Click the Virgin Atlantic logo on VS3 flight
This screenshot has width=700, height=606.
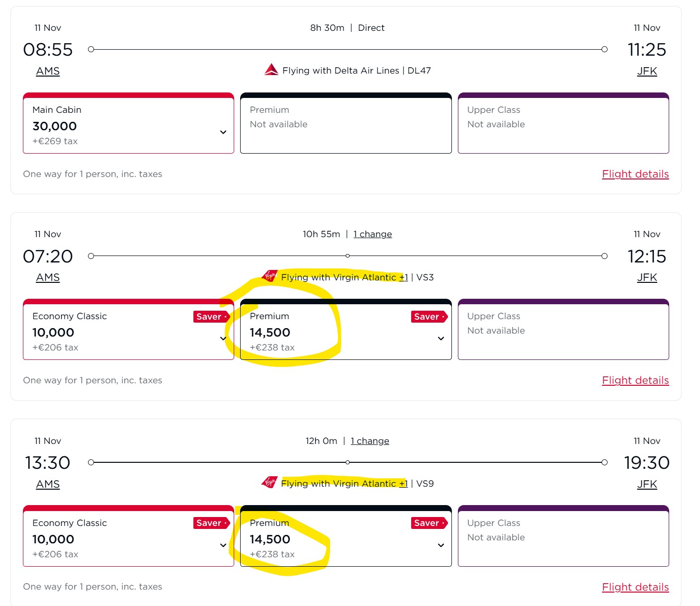pyautogui.click(x=269, y=276)
